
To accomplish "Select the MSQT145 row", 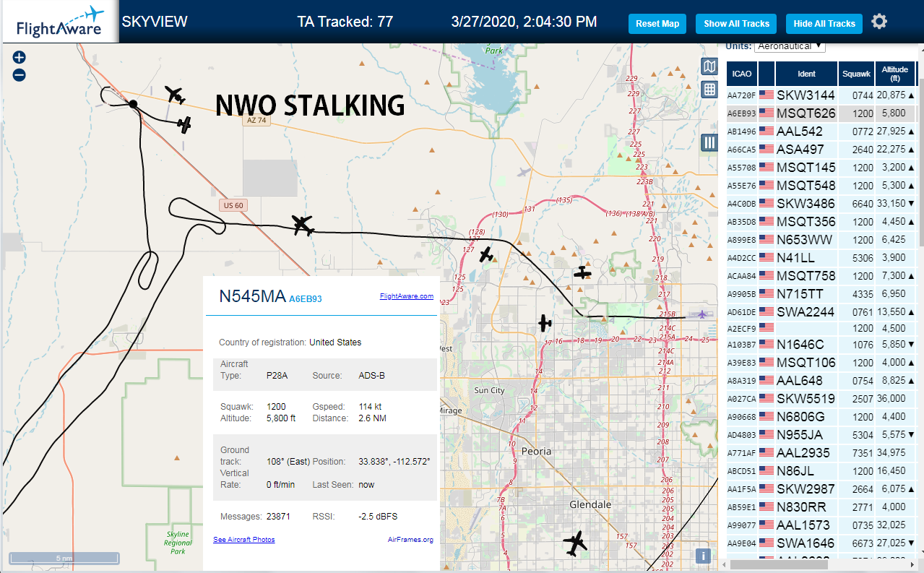I will coord(821,168).
